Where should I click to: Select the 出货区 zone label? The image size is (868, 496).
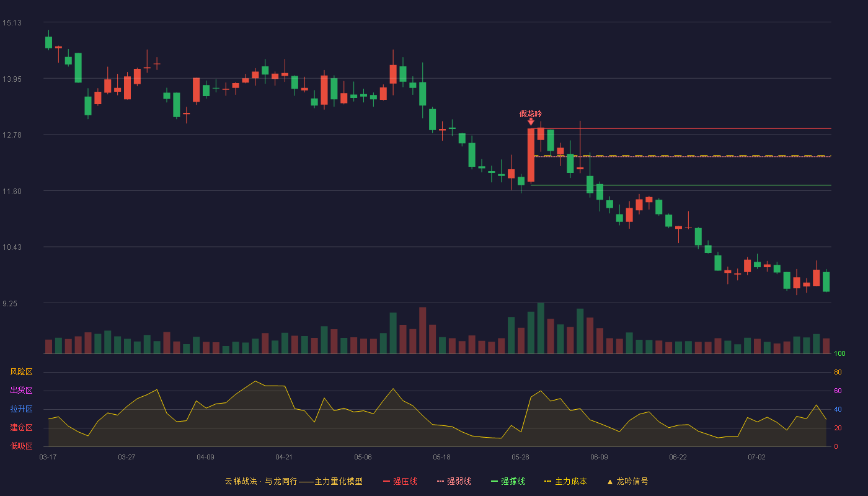[21, 391]
